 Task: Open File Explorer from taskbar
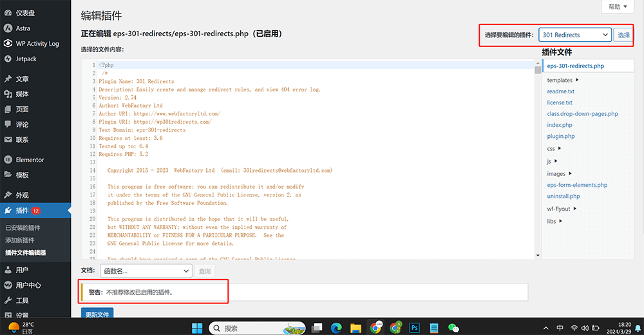(355, 328)
